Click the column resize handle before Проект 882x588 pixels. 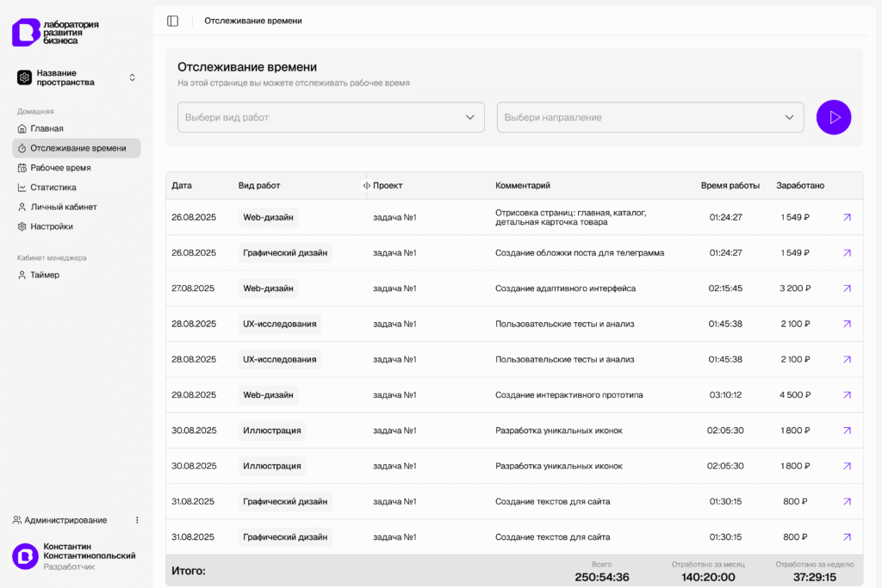coord(366,186)
